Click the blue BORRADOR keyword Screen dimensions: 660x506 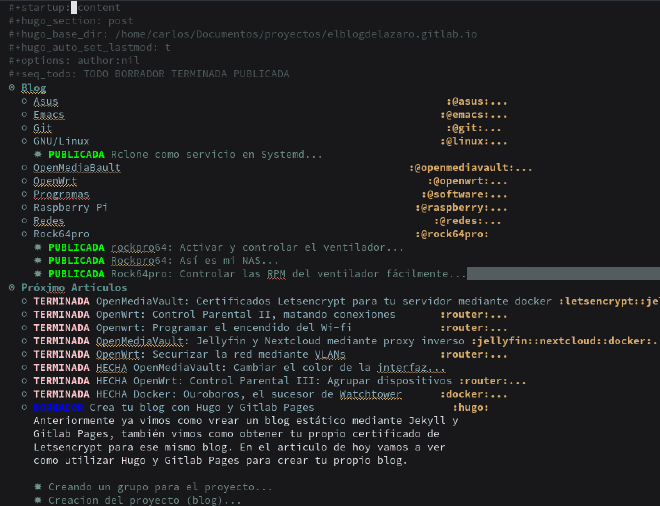[59, 407]
